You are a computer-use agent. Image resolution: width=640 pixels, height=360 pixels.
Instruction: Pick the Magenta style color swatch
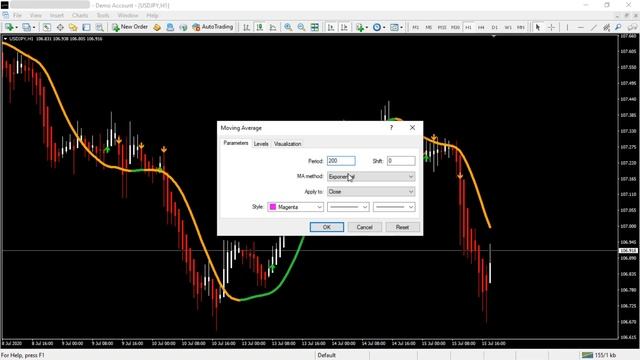[x=273, y=207]
